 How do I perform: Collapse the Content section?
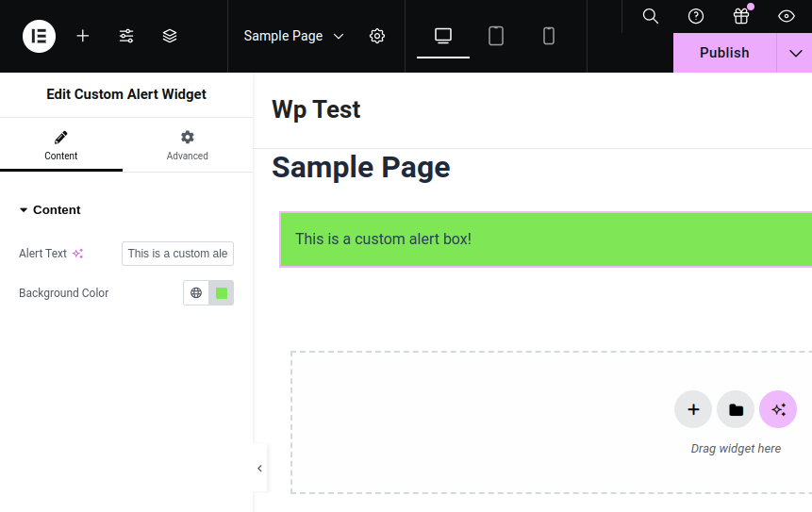(x=50, y=209)
